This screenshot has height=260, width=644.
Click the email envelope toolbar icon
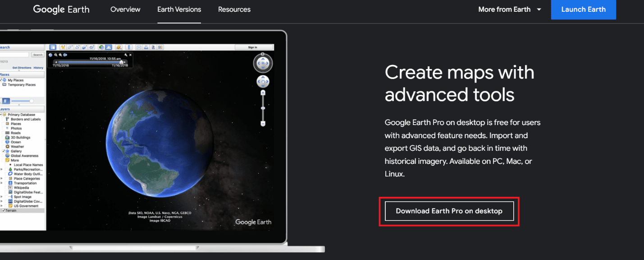pyautogui.click(x=139, y=47)
